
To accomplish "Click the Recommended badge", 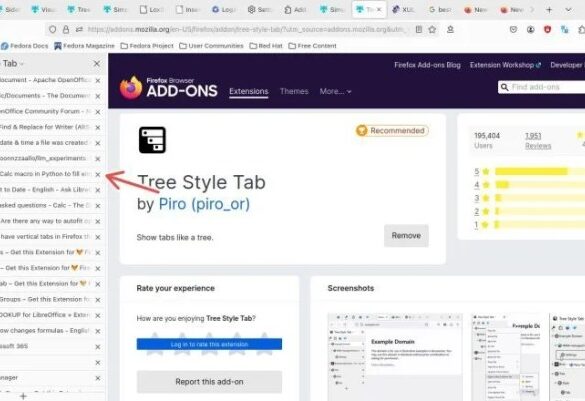I will pyautogui.click(x=392, y=131).
